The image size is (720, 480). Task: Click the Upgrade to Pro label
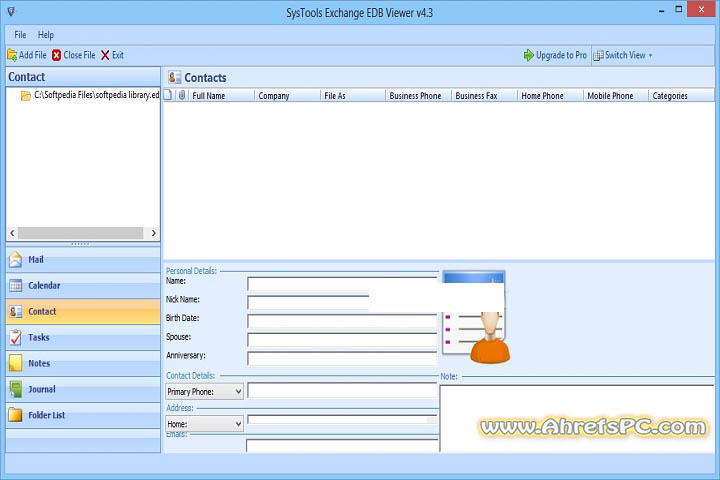561,55
